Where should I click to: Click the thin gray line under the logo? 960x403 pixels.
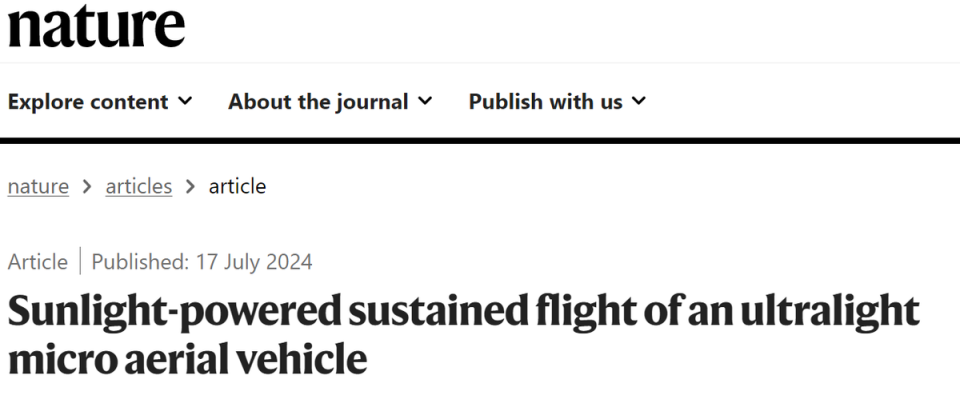point(480,63)
